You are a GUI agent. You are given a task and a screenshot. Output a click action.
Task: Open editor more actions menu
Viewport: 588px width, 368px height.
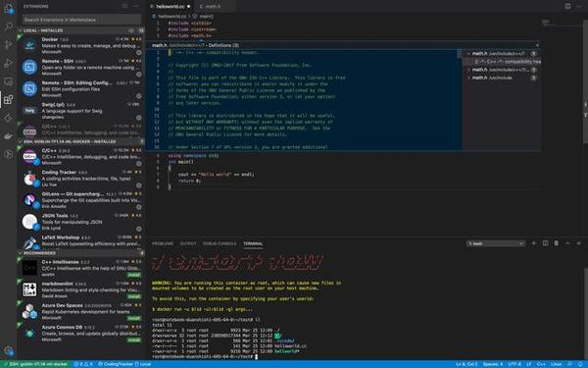click(579, 6)
